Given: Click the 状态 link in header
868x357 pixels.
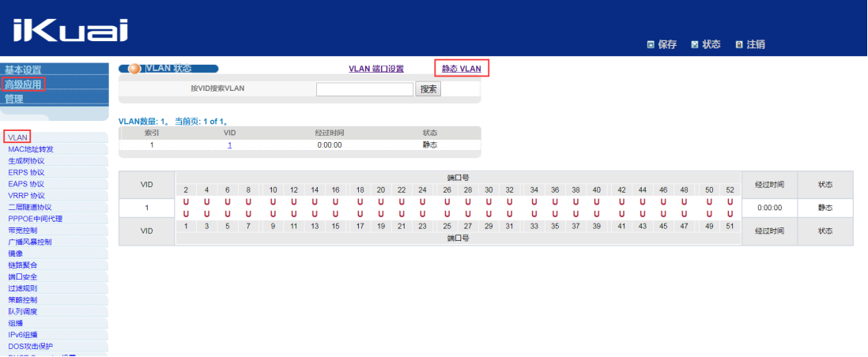Looking at the screenshot, I should 711,45.
